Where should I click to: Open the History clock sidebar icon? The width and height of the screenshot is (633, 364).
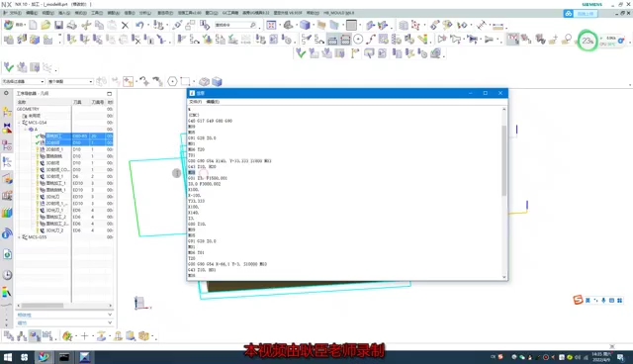pos(7,275)
